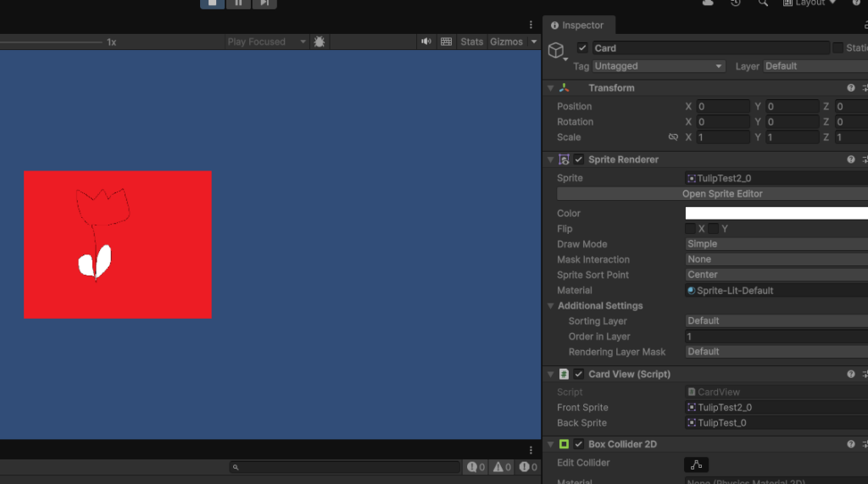Toggle the Sprite Renderer enabled checkbox
The image size is (868, 484).
pos(579,159)
